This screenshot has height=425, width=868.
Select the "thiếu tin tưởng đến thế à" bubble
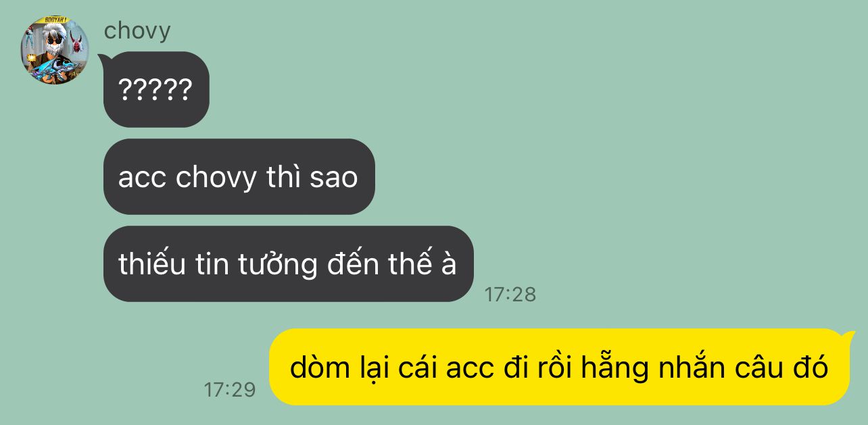pyautogui.click(x=288, y=264)
